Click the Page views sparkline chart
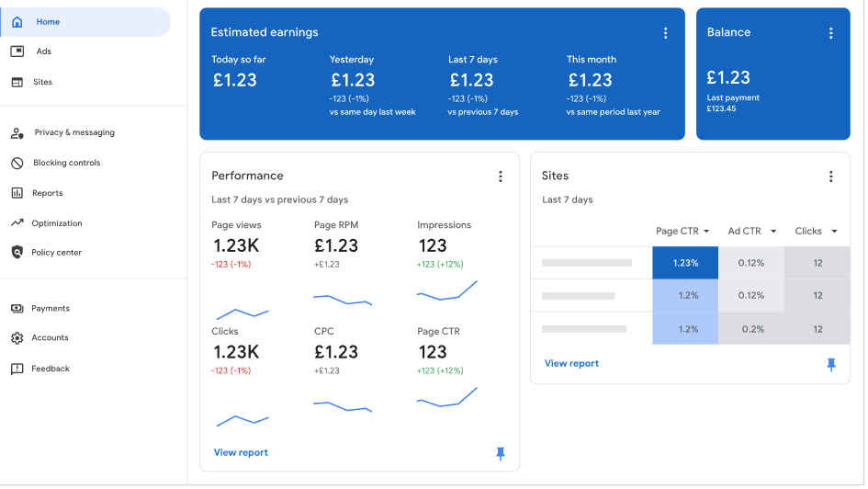Screen dimensions: 868x489 pos(243,314)
